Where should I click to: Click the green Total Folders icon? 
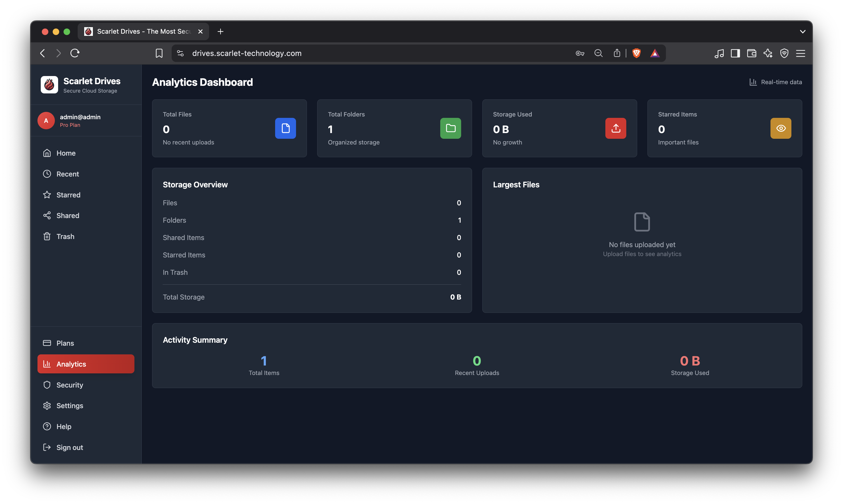point(450,128)
